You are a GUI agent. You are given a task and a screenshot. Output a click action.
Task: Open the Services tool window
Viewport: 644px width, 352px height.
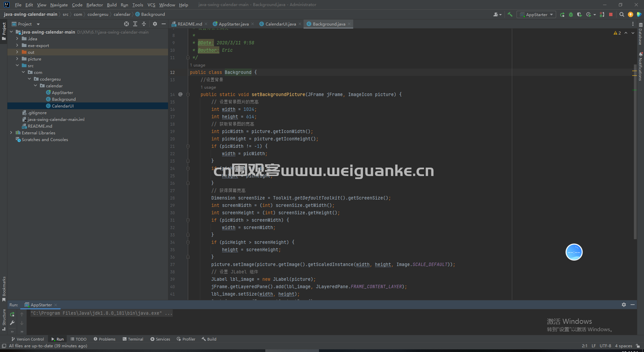coord(160,339)
